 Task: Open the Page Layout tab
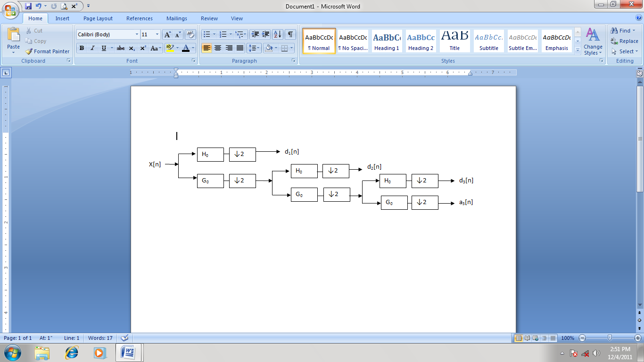click(x=98, y=18)
